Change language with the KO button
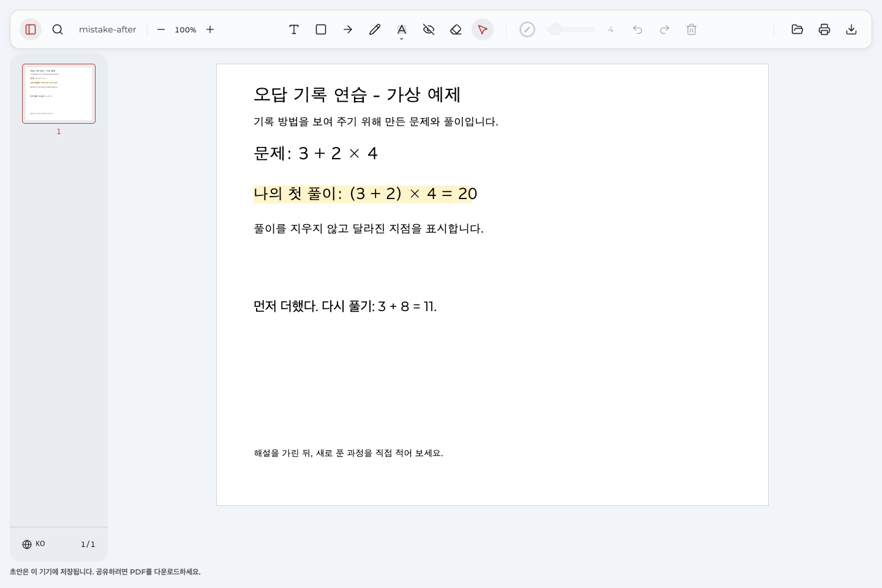The height and width of the screenshot is (588, 882). 34,544
